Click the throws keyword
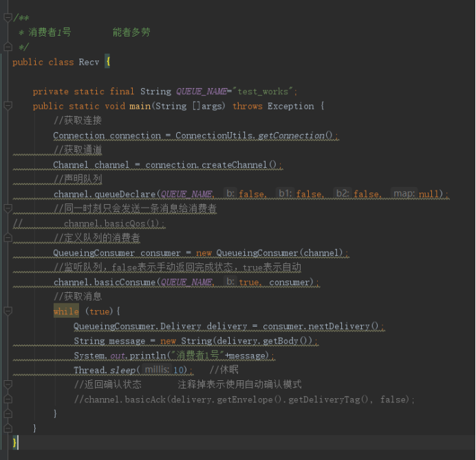 248,106
